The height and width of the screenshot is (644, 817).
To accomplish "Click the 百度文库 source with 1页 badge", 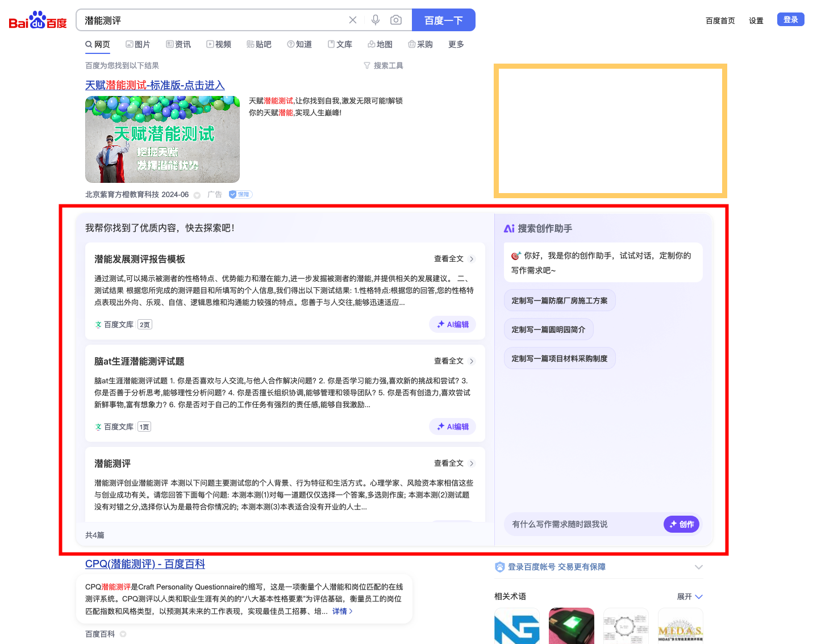I will tap(123, 427).
